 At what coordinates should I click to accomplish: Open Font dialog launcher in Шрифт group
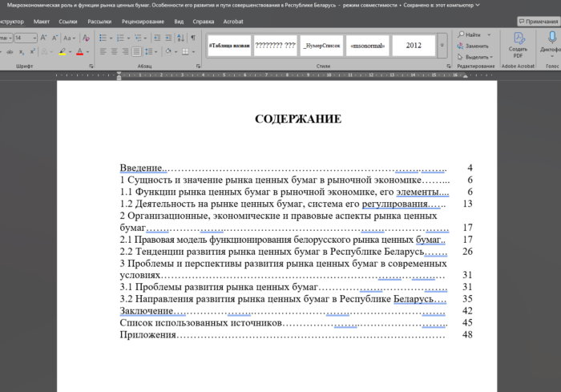[x=91, y=67]
